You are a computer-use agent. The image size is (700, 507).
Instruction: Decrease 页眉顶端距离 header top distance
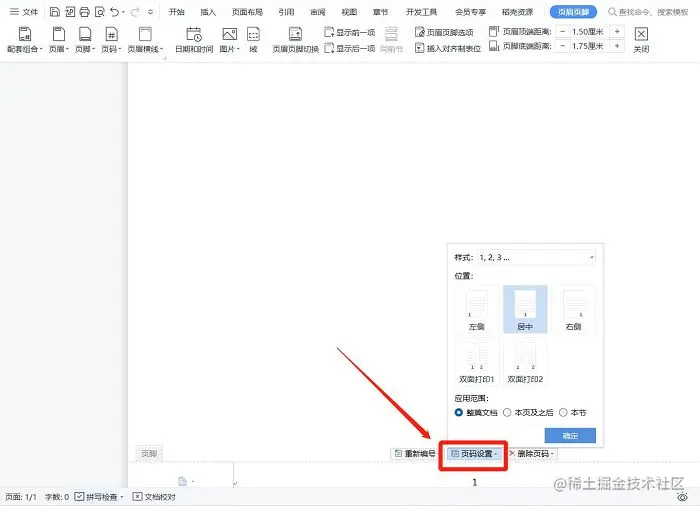[562, 32]
